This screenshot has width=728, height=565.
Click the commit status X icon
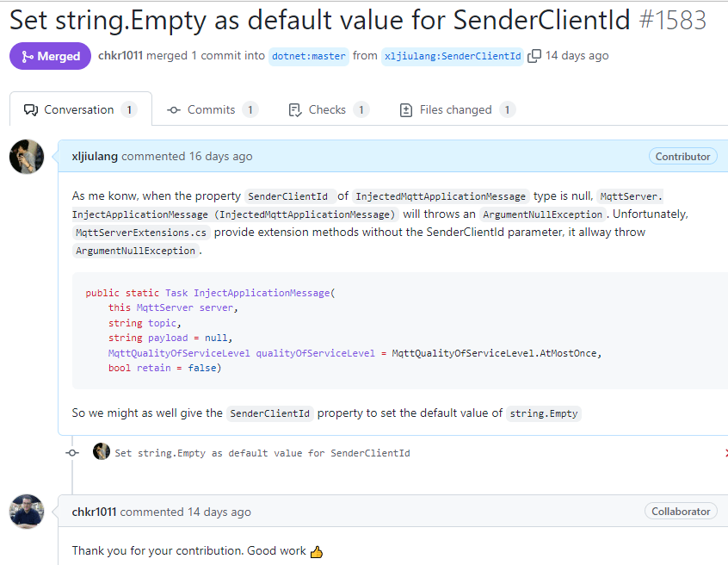point(725,452)
